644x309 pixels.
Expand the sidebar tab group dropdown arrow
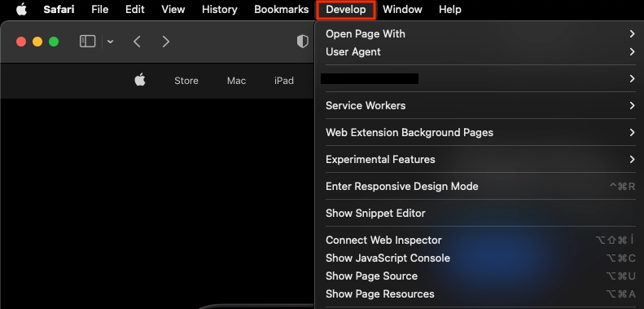[x=110, y=42]
